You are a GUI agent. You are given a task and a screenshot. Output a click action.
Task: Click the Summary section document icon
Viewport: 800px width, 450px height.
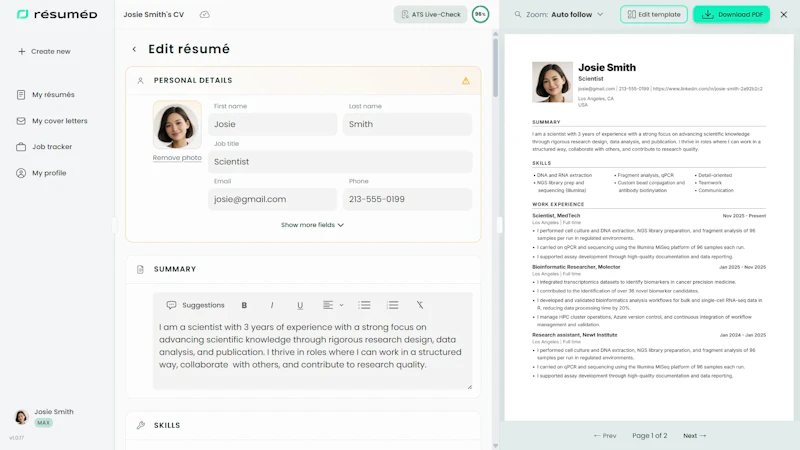(140, 269)
